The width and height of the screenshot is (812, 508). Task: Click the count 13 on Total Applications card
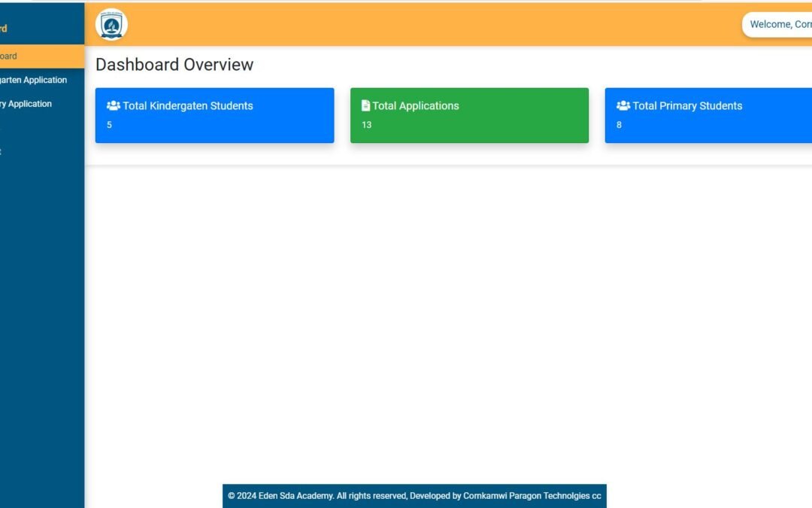pyautogui.click(x=366, y=124)
